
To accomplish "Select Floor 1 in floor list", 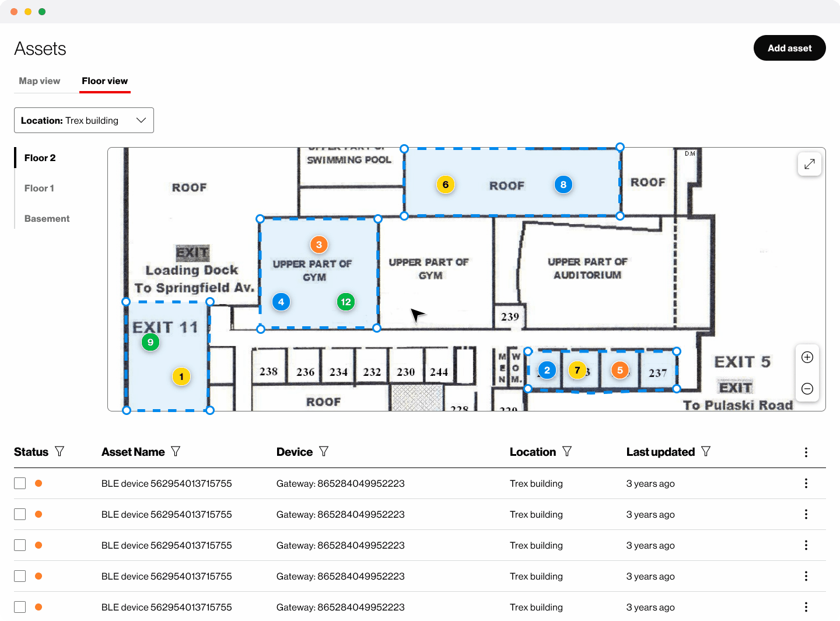I will point(39,188).
